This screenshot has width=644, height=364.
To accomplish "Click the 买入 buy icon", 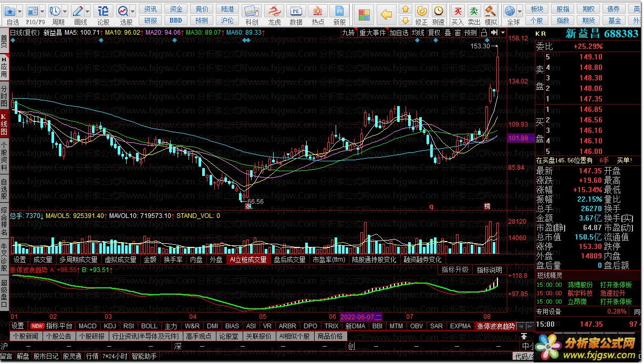I will [x=458, y=11].
